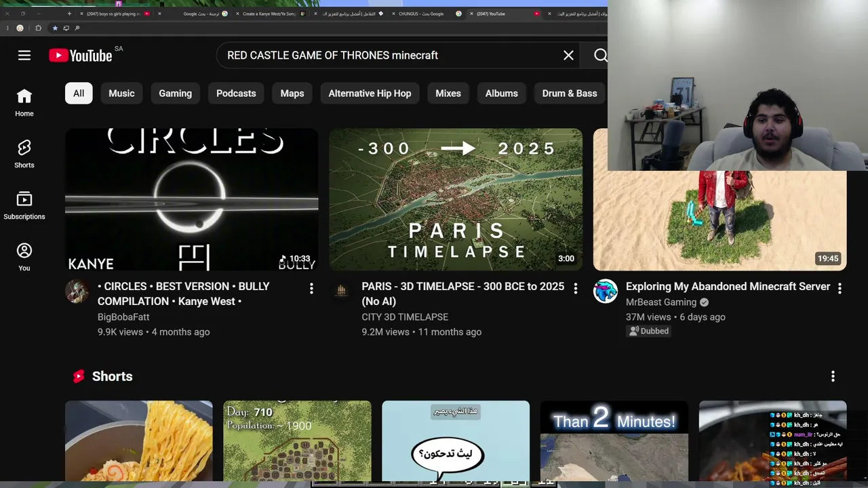Open more options for CIRCLES video
The height and width of the screenshot is (488, 868).
(311, 289)
